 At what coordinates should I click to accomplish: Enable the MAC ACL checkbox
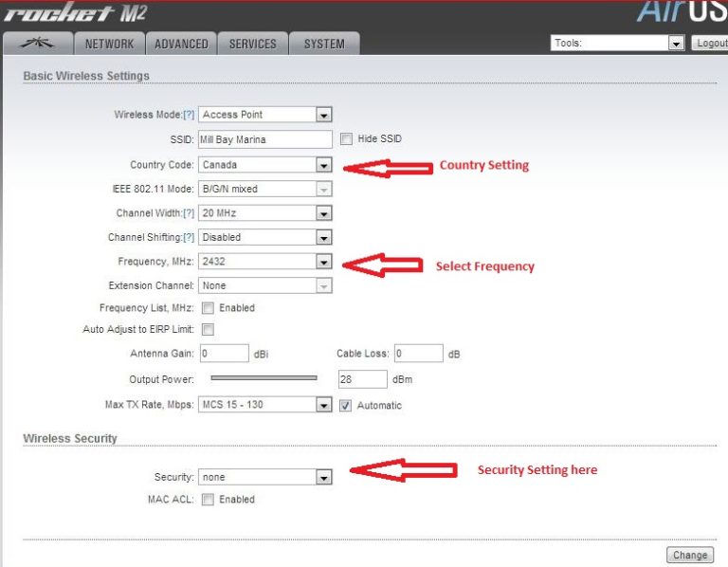click(208, 500)
